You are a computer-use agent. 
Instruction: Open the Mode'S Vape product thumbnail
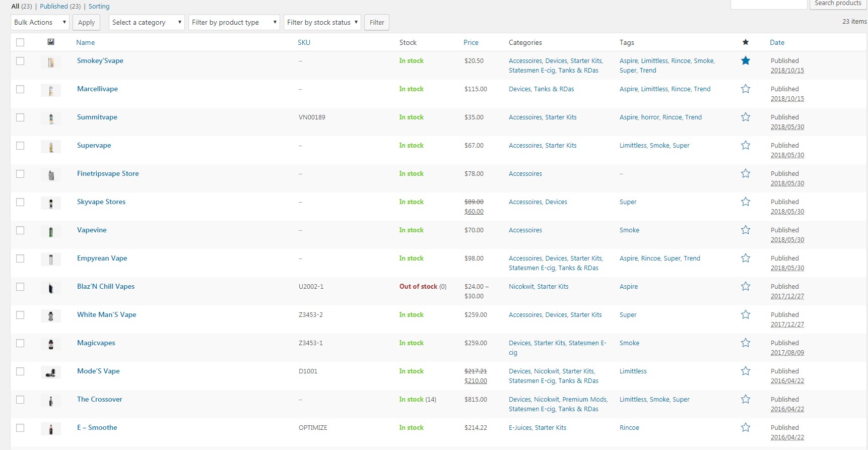(x=51, y=373)
